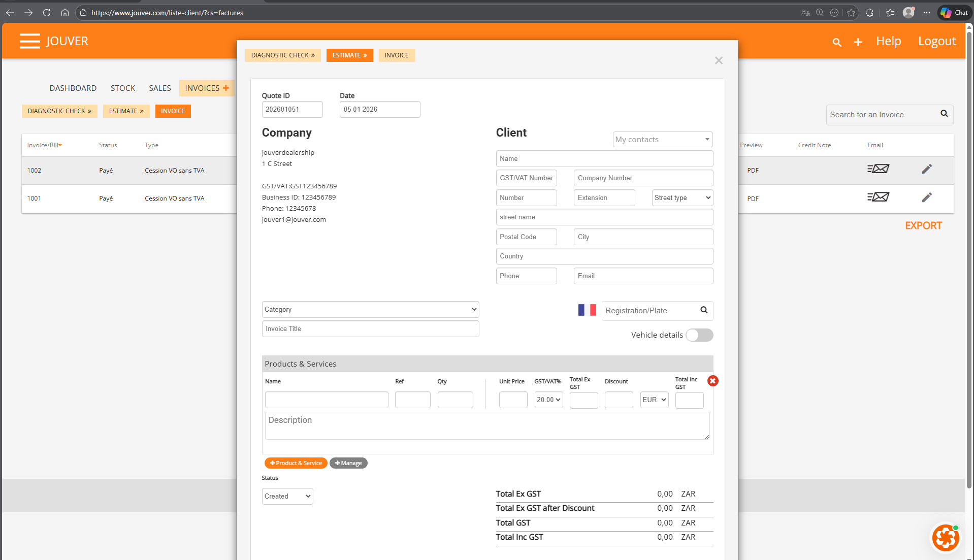Click the Logout link
Viewport: 974px width, 560px height.
click(x=937, y=41)
